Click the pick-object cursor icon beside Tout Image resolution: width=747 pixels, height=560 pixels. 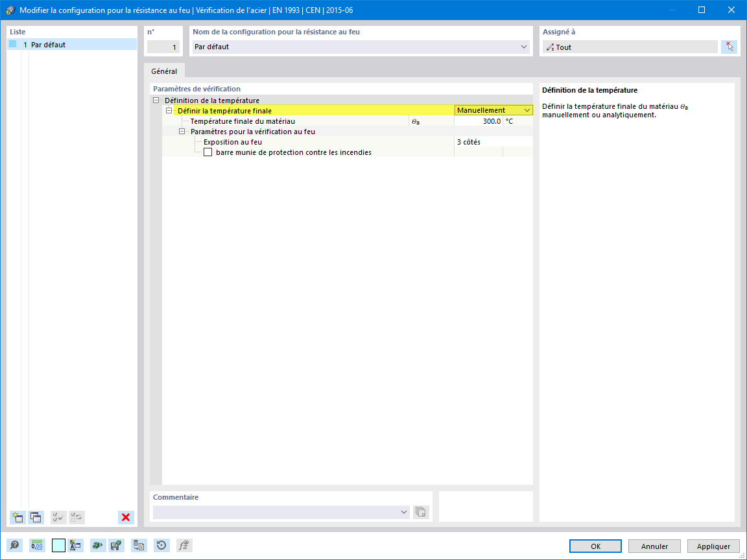(729, 47)
